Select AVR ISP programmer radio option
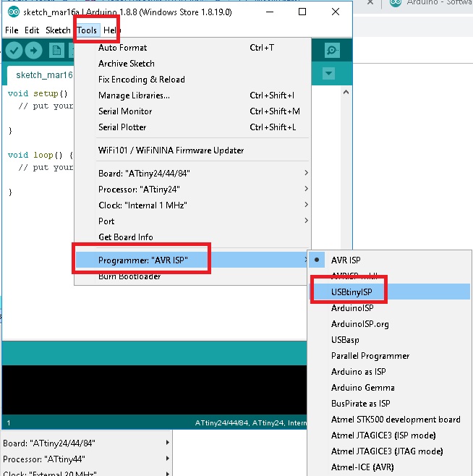This screenshot has width=473, height=476. 389,260
